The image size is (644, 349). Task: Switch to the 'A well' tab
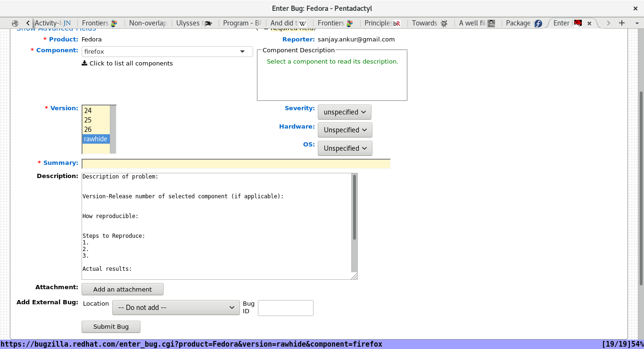tap(477, 23)
